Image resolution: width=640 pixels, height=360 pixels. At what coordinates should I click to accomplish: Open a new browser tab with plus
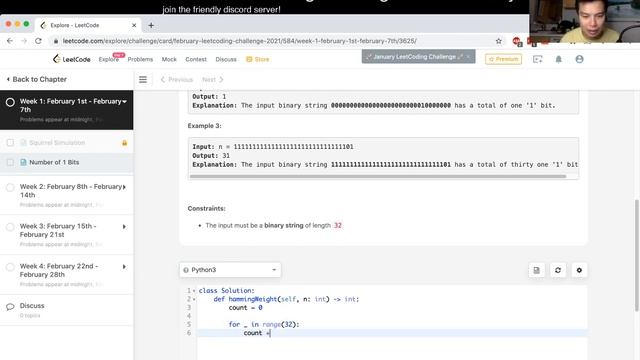(x=151, y=25)
